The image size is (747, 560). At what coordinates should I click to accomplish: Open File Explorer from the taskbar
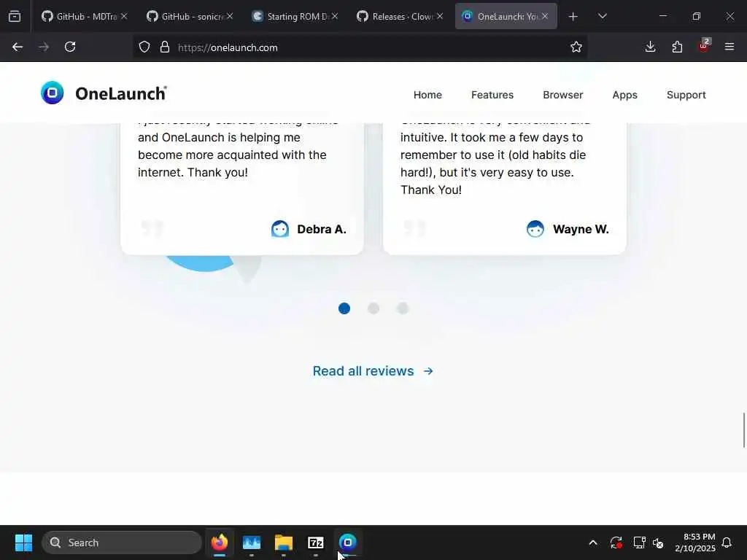[284, 542]
